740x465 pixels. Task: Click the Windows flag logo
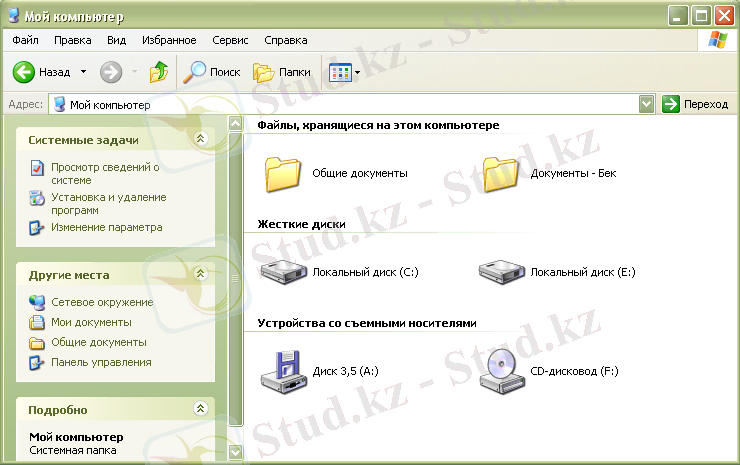coord(717,40)
